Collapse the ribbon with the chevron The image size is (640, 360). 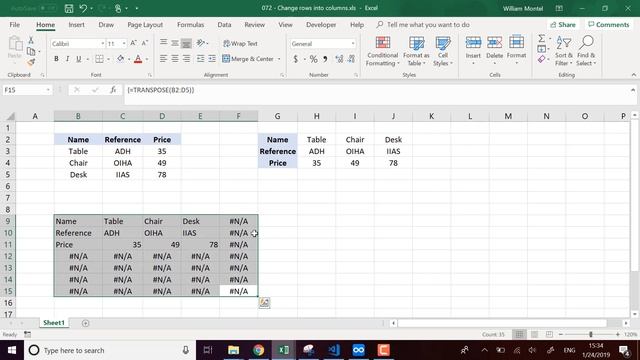(633, 75)
